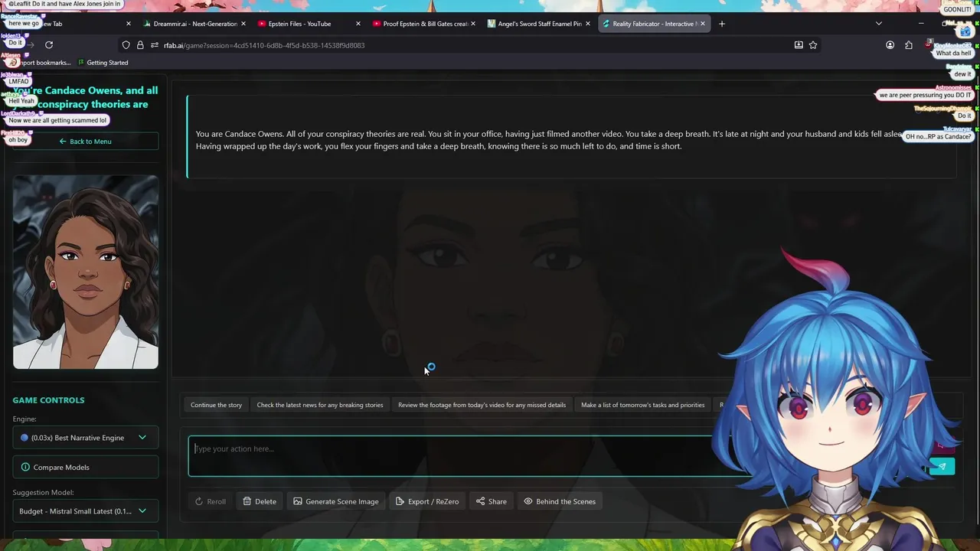980x551 pixels.
Task: Switch to Angel's Sword Staff Enamel Pin tab
Action: pos(538,24)
